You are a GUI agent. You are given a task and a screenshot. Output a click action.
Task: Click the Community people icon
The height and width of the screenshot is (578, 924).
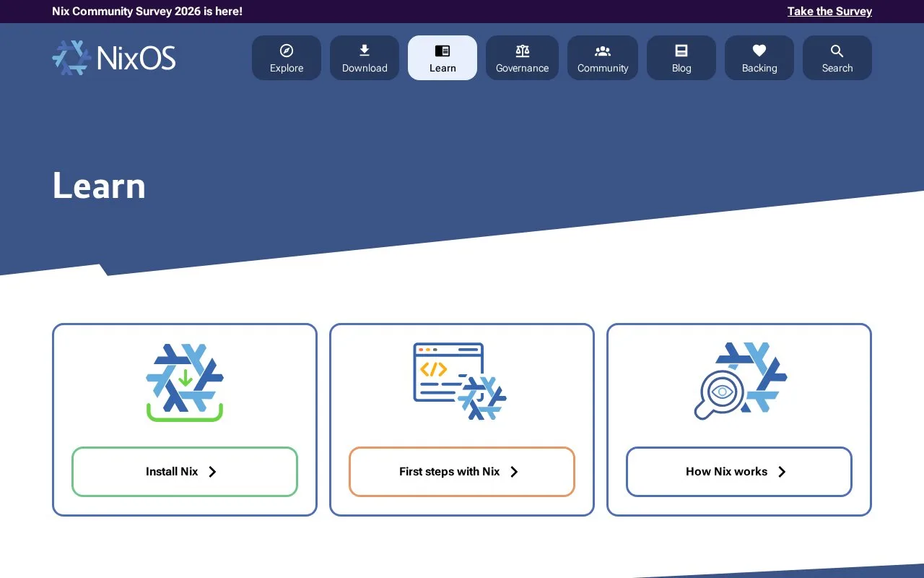coord(603,51)
